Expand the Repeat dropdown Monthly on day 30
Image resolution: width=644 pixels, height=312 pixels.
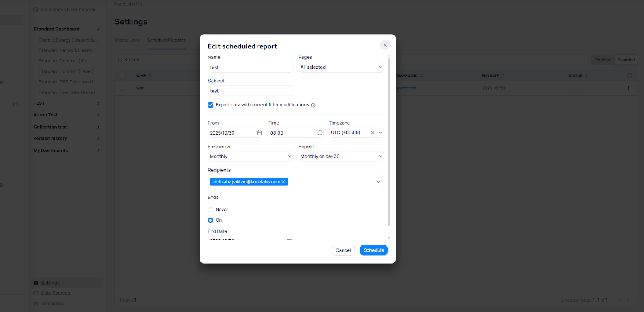pos(341,156)
